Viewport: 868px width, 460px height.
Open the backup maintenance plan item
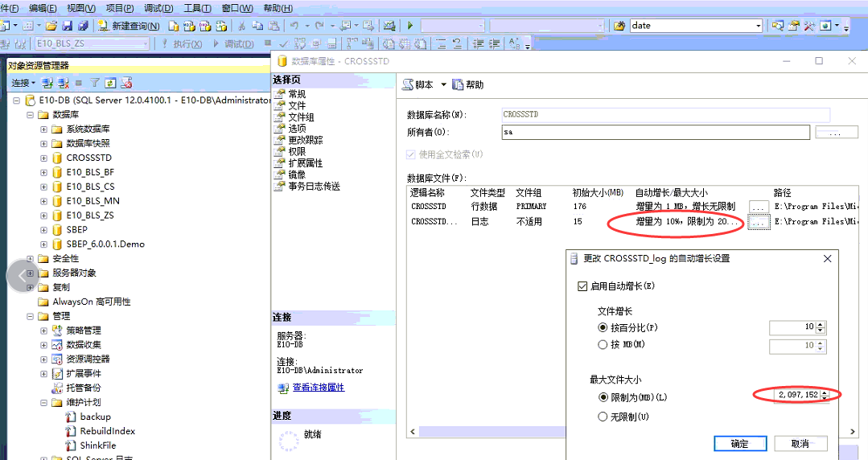pyautogui.click(x=95, y=417)
